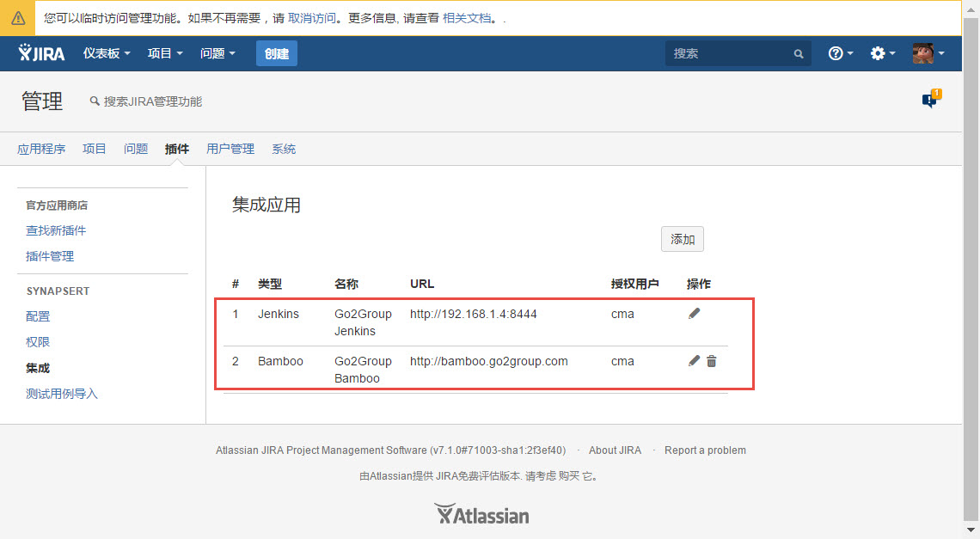Expand the 问题 dropdown in the top navigation

pos(217,53)
